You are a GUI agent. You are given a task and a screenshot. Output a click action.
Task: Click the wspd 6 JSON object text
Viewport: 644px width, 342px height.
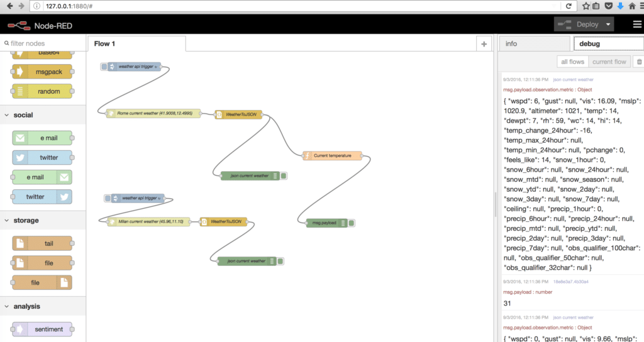(572, 184)
